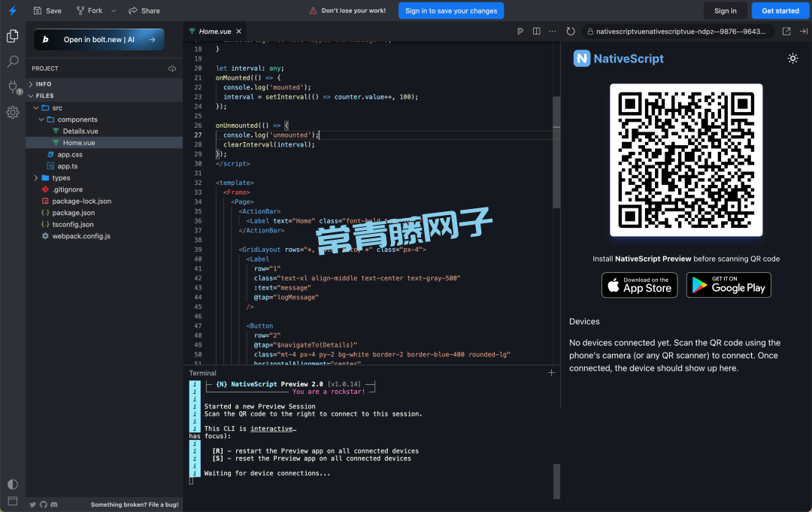Format code with the Prettier icon
Screen dimensions: 812x512
coord(520,32)
